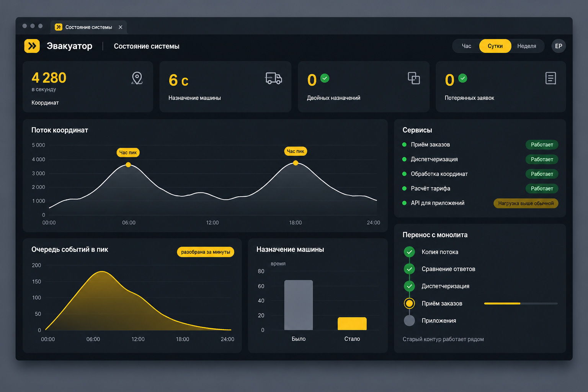Click the document icon on Потерянных заявок card
Screen dimensions: 588x392
coord(550,78)
